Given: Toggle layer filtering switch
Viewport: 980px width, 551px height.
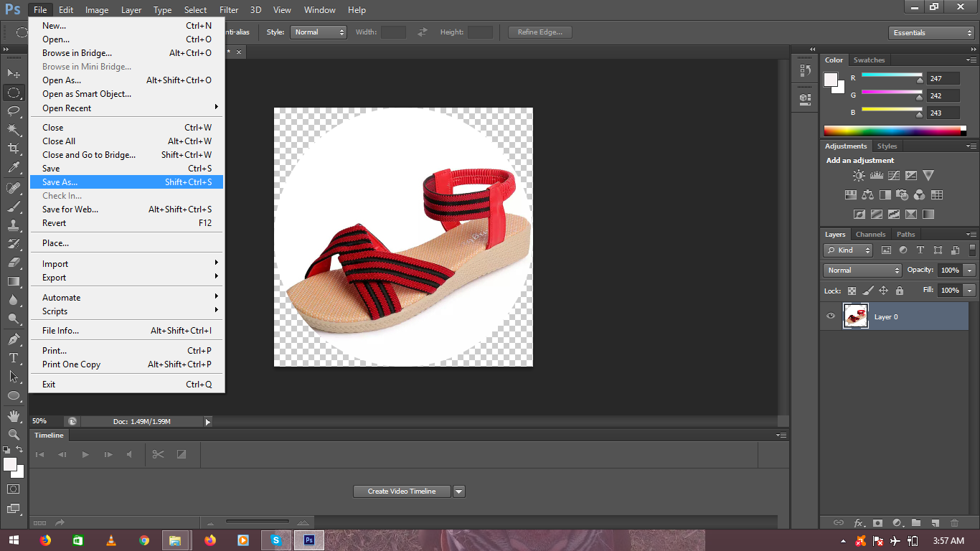Looking at the screenshot, I should coord(972,250).
